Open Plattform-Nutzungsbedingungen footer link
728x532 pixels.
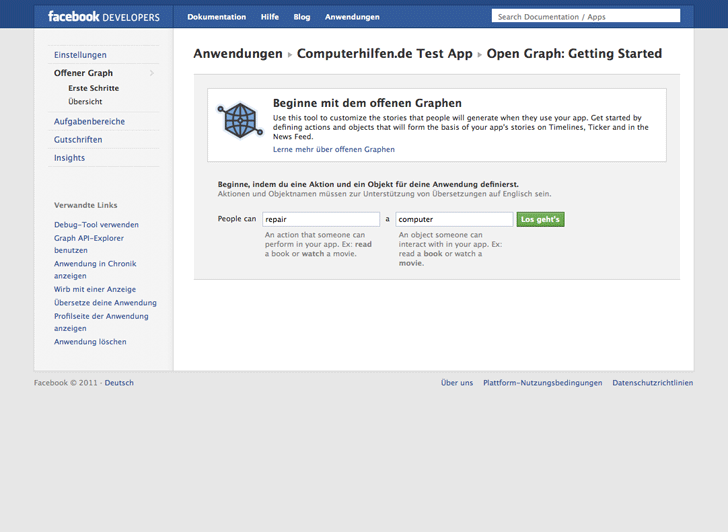tap(542, 383)
